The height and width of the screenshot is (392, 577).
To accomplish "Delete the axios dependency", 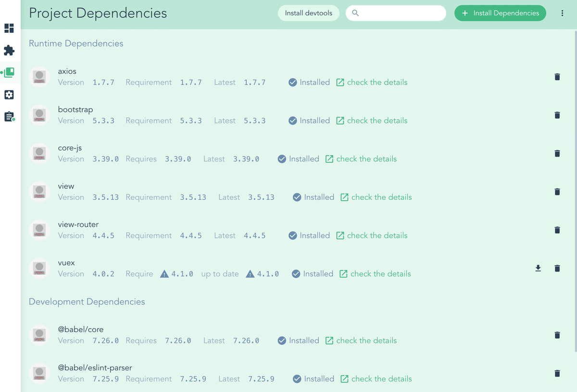I will [x=557, y=77].
